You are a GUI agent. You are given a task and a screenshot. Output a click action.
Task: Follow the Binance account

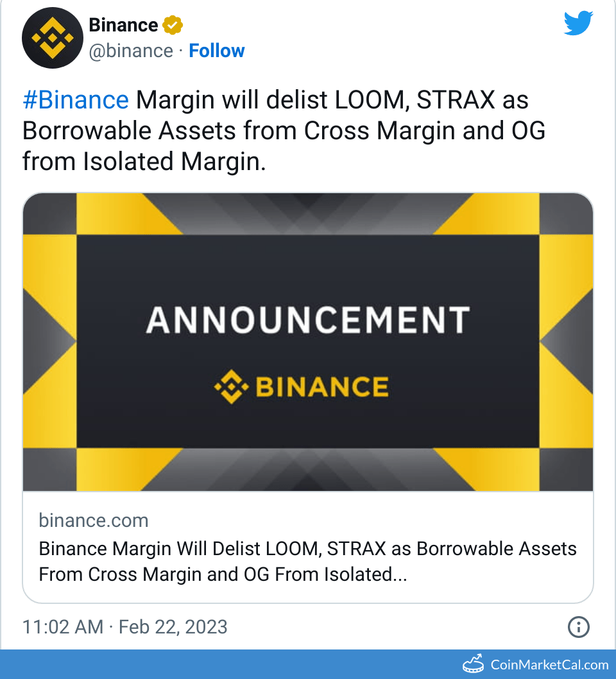click(216, 51)
